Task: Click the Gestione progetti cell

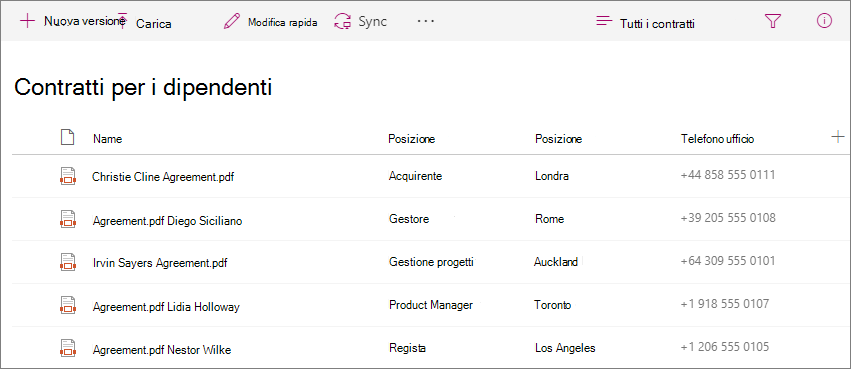Action: tap(431, 262)
